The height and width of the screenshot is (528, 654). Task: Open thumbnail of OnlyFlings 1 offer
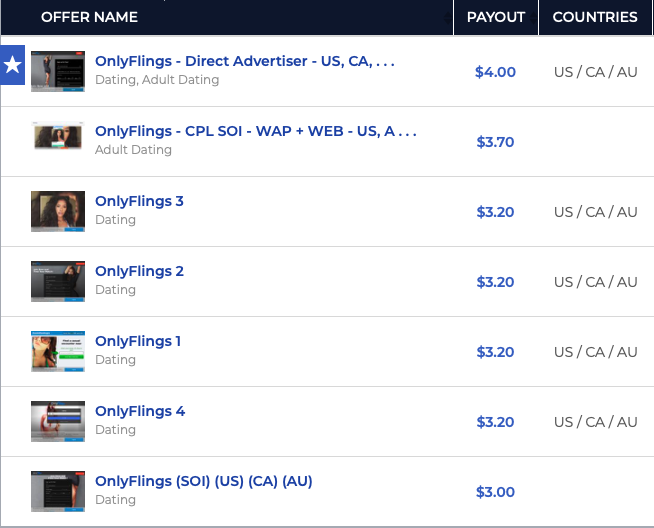[58, 351]
